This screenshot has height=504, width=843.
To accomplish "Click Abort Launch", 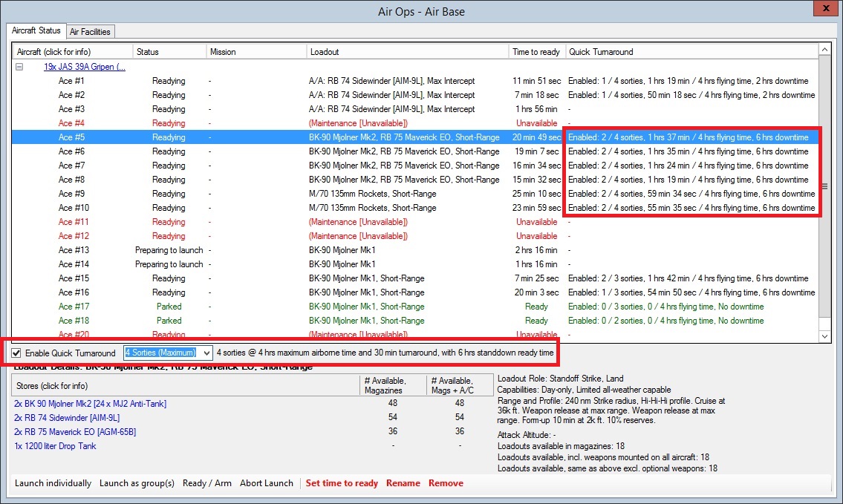I will [x=267, y=483].
